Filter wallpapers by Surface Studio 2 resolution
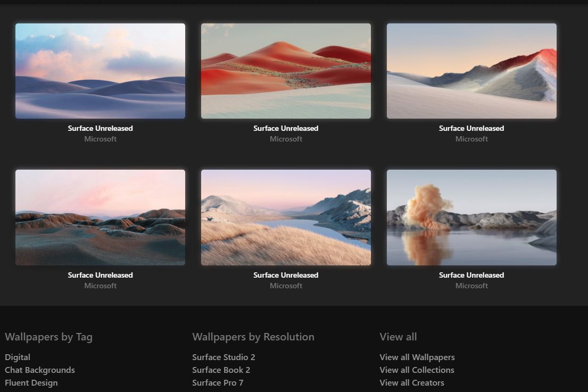The height and width of the screenshot is (392, 588). pyautogui.click(x=223, y=357)
